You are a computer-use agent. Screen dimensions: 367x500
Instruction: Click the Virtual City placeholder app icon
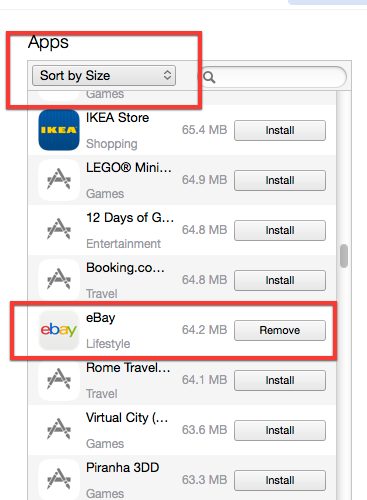tap(59, 430)
